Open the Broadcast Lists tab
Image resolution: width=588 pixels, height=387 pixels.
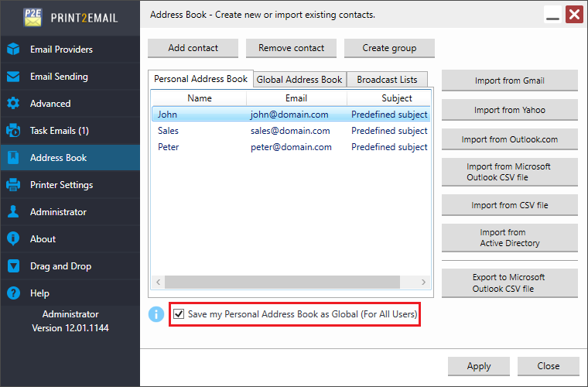(x=387, y=80)
